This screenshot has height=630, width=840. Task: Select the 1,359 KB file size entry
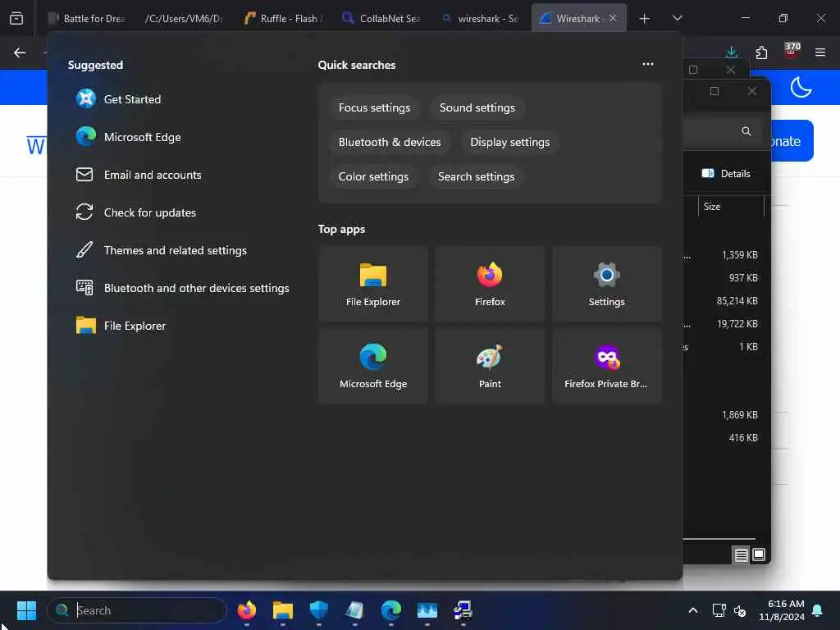739,255
